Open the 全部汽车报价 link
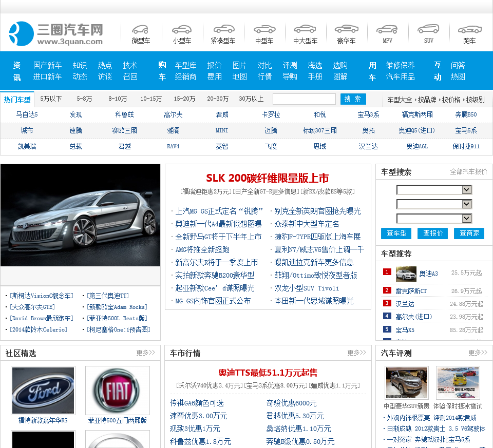Viewport: 493px width, 448px height. click(468, 171)
